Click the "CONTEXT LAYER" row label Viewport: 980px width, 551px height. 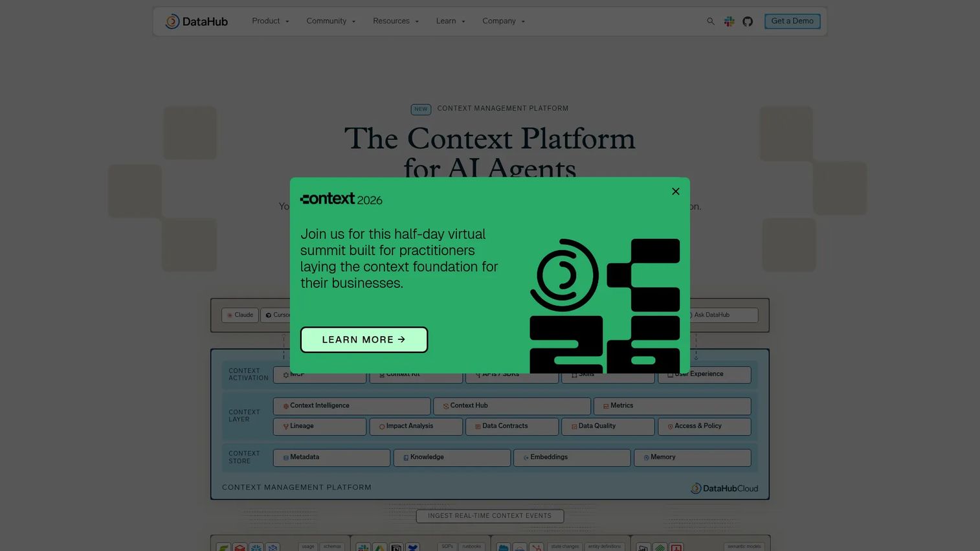(244, 416)
